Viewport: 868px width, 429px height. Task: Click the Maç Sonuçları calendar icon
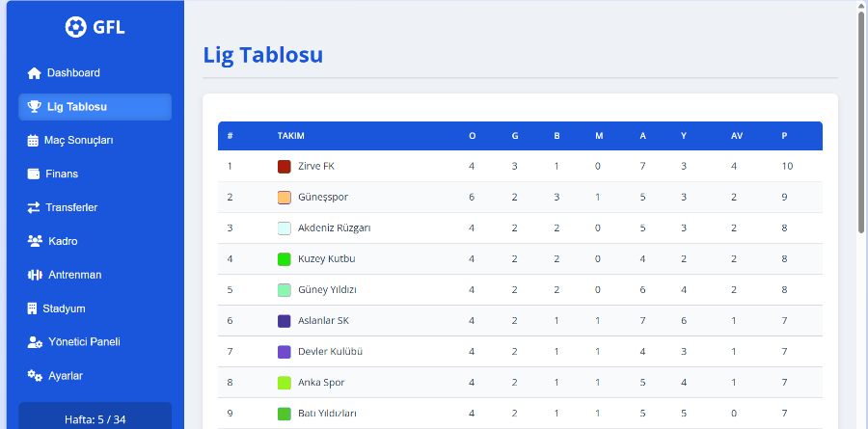pyautogui.click(x=33, y=141)
